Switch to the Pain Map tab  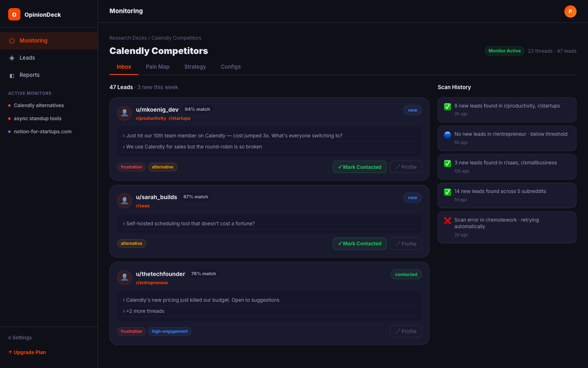[x=158, y=67]
